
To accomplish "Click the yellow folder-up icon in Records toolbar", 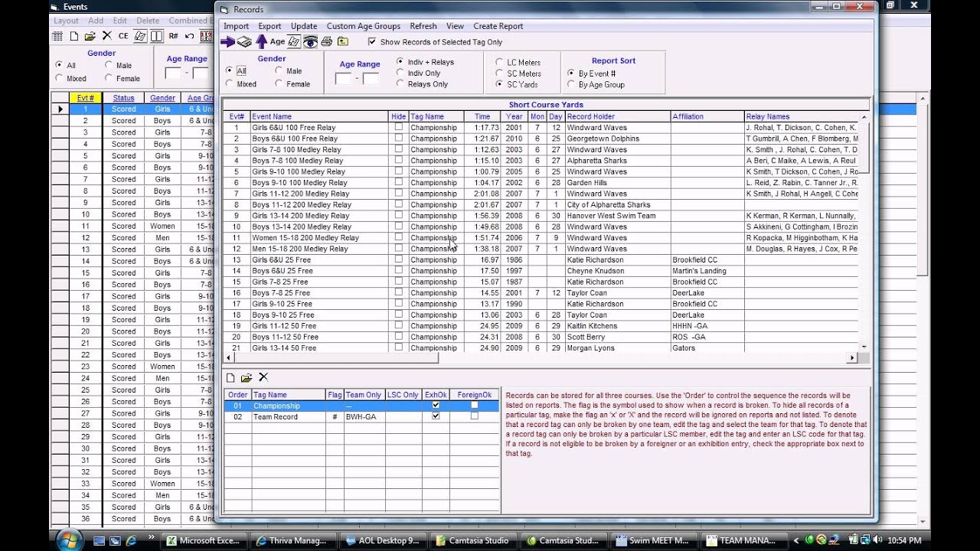I will tap(343, 42).
